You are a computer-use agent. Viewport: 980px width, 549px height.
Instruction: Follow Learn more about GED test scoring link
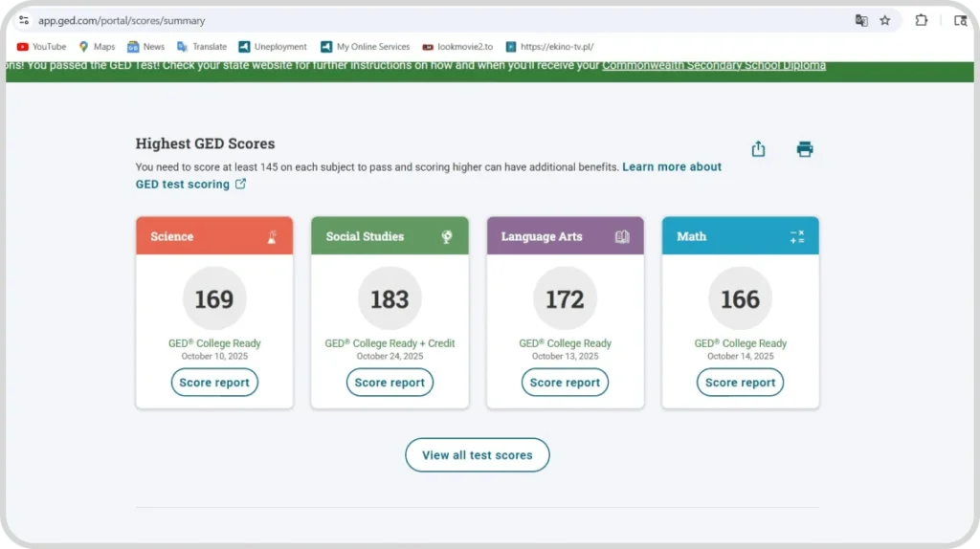tap(672, 166)
